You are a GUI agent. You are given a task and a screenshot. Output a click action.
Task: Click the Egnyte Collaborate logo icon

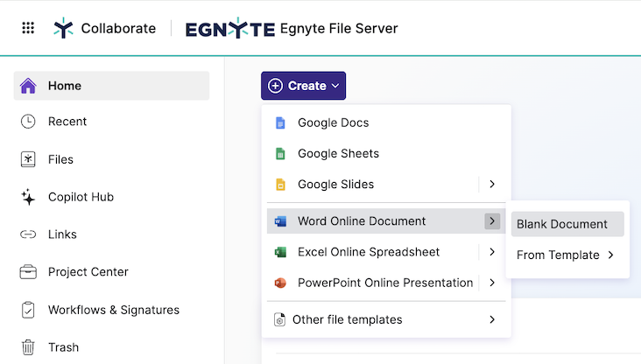click(63, 28)
